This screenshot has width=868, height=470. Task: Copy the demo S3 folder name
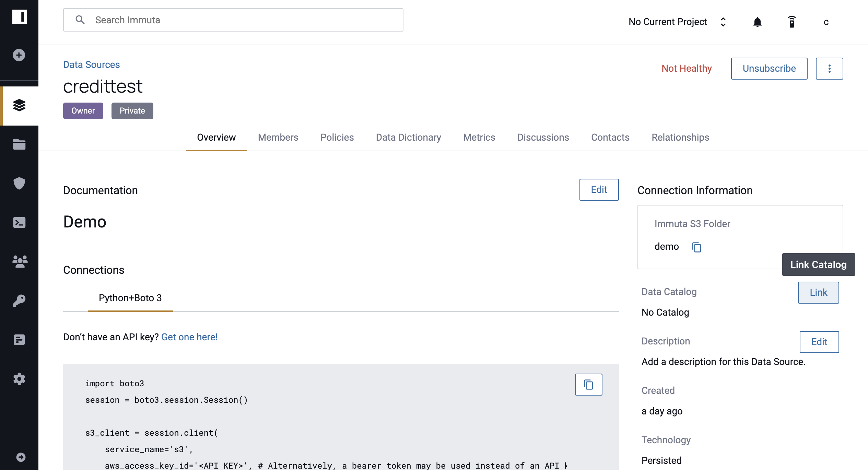696,247
